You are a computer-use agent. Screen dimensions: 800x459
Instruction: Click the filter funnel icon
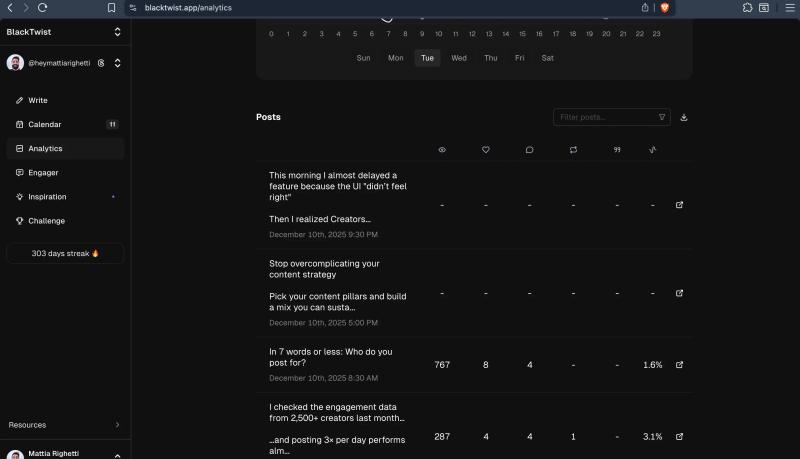coord(662,117)
